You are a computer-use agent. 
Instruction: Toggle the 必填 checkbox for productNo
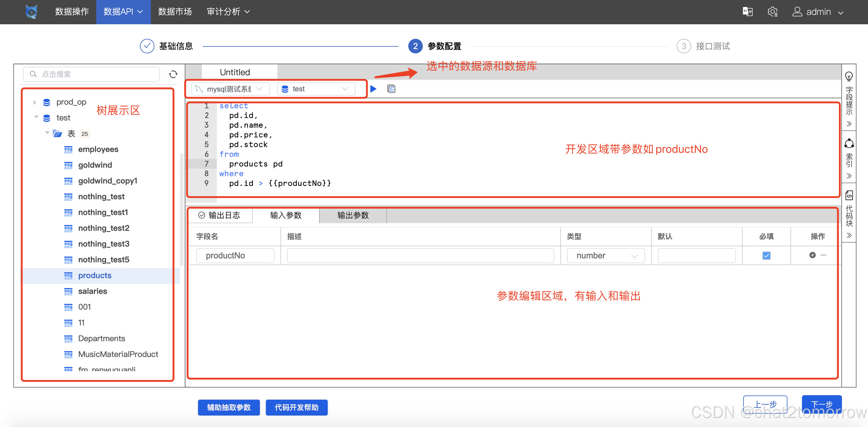tap(766, 255)
